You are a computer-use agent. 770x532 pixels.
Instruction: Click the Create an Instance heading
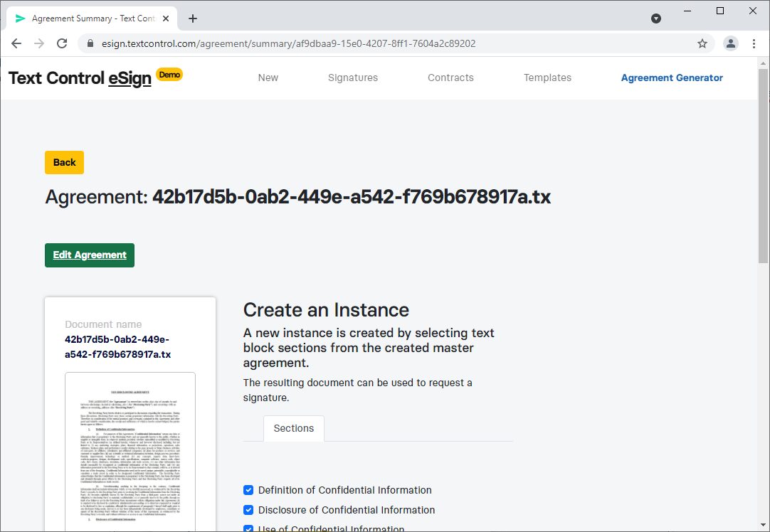click(x=326, y=310)
